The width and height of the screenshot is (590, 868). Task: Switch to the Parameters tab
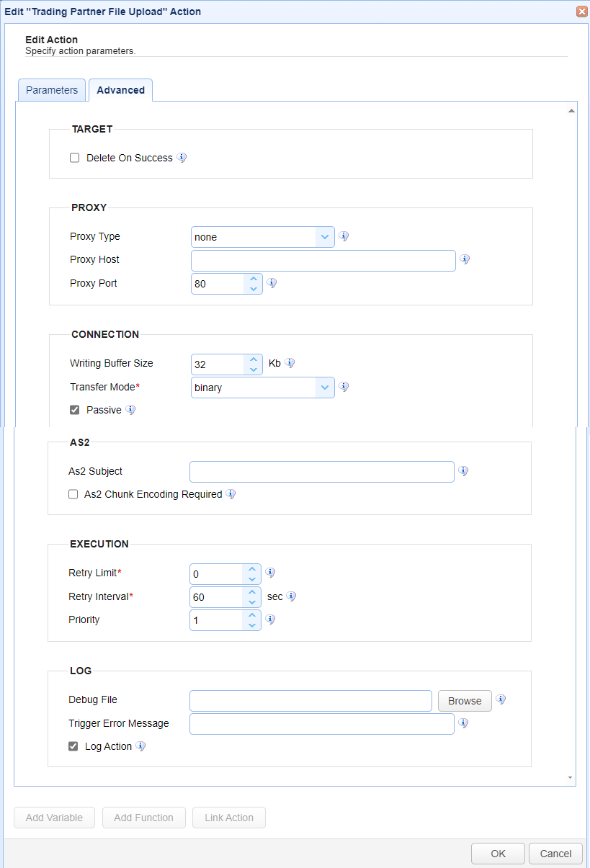coord(52,90)
